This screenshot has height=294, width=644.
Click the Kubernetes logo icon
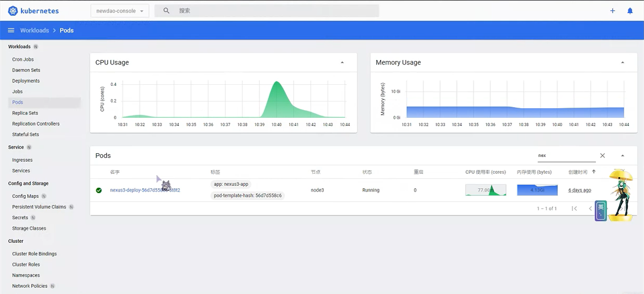13,10
